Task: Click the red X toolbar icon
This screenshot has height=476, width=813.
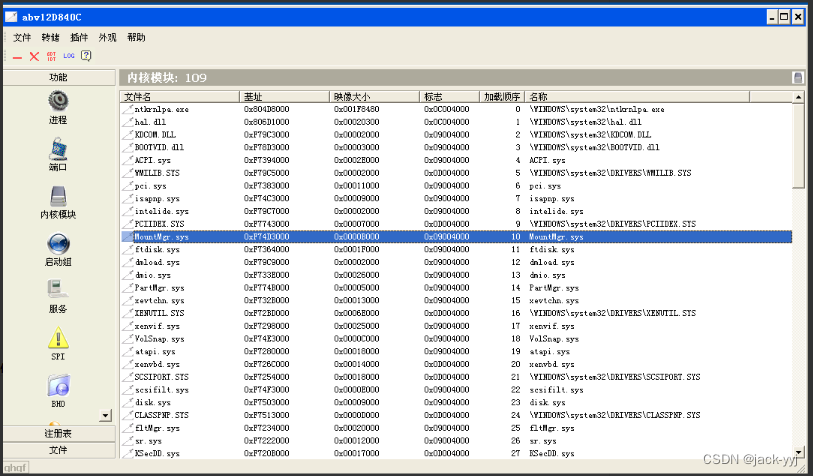Action: (34, 56)
